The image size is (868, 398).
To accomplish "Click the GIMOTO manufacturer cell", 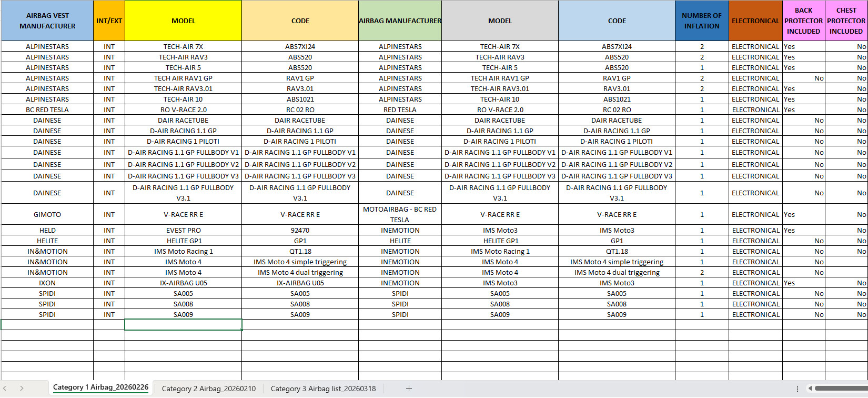I will (47, 215).
